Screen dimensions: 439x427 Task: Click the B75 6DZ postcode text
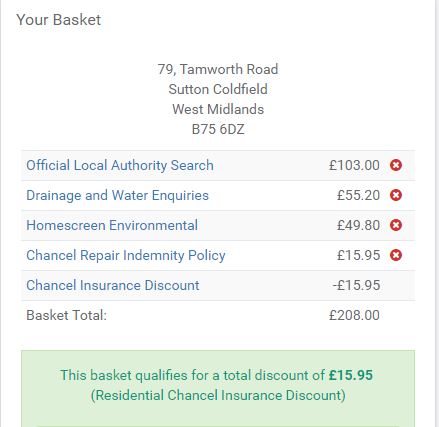pos(218,129)
